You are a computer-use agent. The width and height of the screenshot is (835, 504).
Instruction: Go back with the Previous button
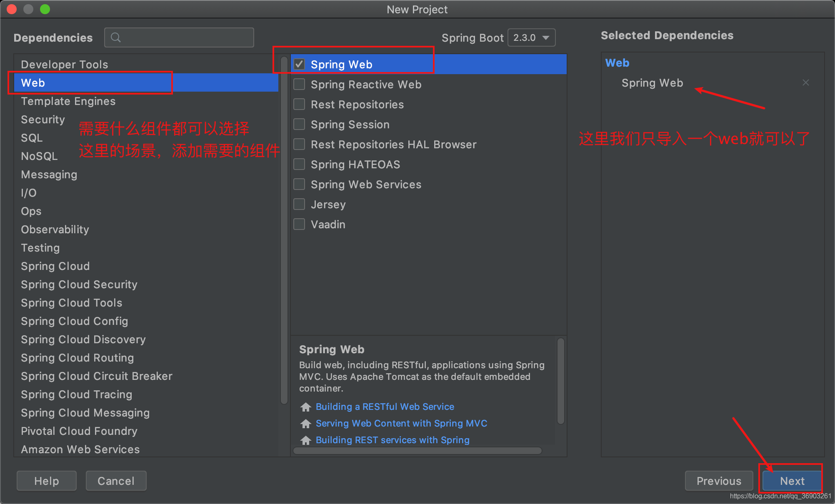pos(719,481)
